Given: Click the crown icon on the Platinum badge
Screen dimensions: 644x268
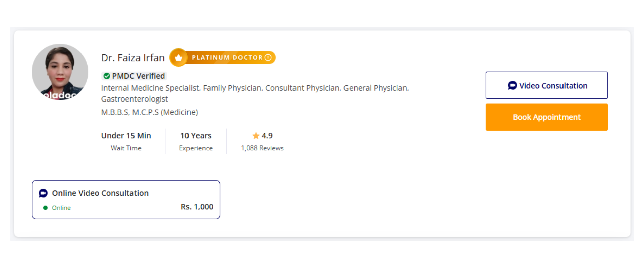Looking at the screenshot, I should (178, 58).
